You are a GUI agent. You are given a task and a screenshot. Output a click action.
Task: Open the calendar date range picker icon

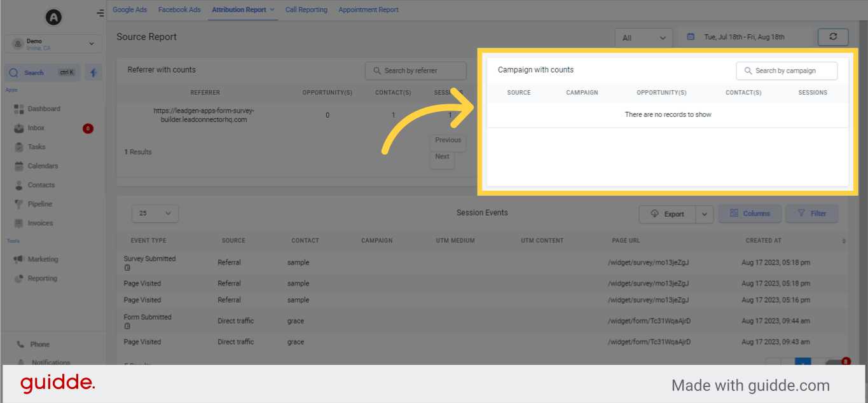coord(691,36)
